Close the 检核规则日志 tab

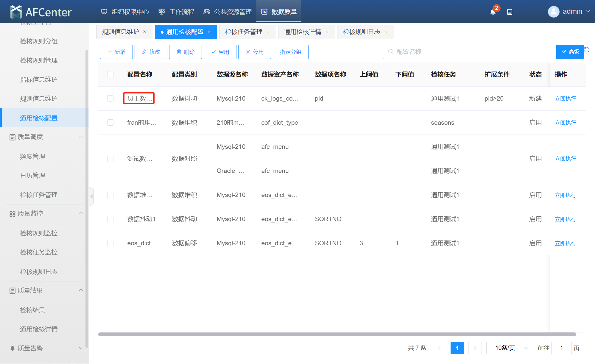(x=386, y=32)
